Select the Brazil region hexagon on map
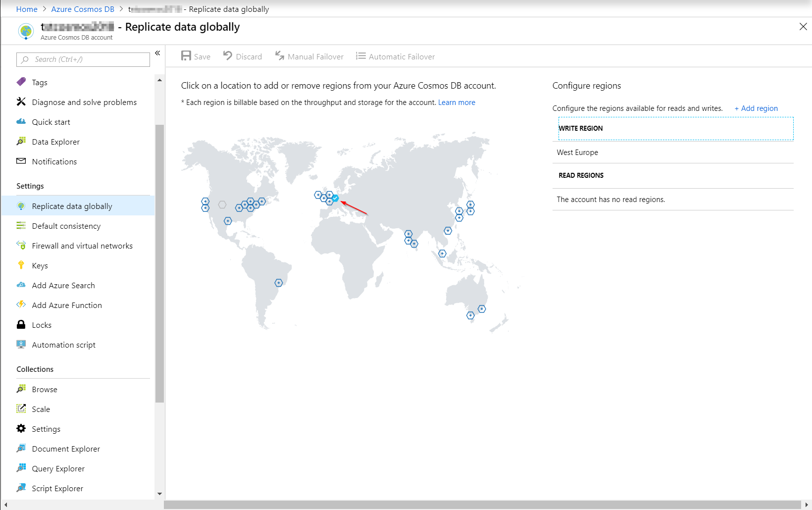The image size is (812, 510). pos(279,283)
